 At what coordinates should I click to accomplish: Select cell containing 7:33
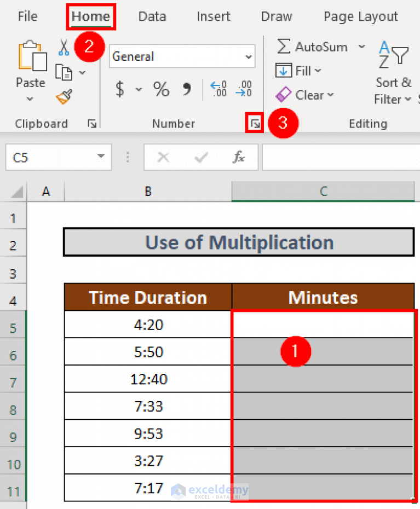pyautogui.click(x=148, y=406)
